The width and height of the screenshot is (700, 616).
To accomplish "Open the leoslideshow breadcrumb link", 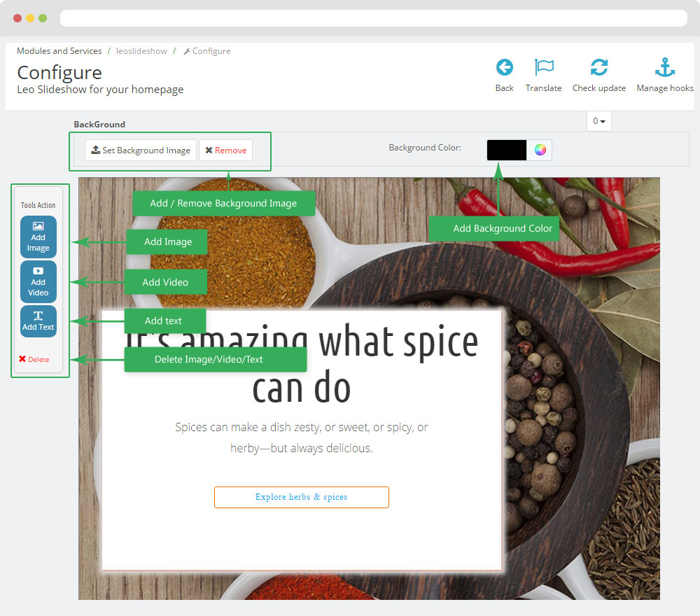I will [x=141, y=51].
